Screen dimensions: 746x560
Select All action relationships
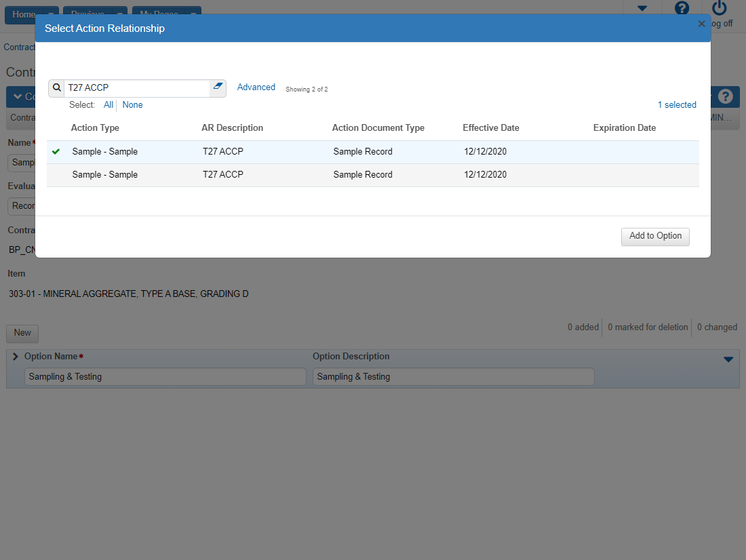click(109, 105)
